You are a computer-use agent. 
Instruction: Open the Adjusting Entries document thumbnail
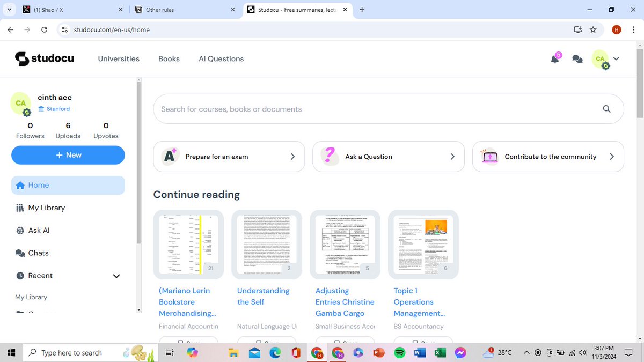point(345,245)
